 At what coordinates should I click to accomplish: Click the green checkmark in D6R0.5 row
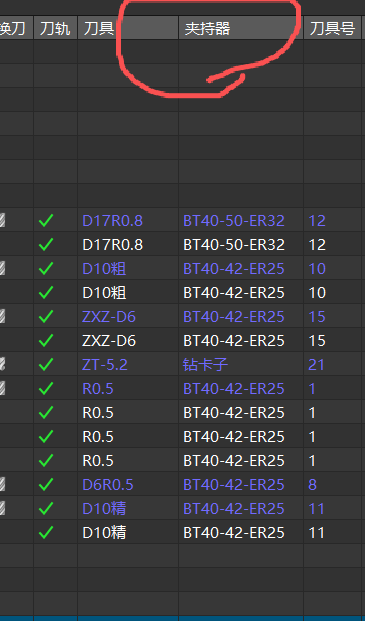click(x=46, y=484)
